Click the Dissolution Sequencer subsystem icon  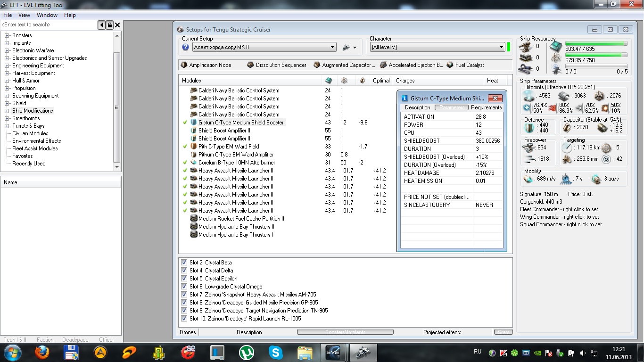pos(251,65)
